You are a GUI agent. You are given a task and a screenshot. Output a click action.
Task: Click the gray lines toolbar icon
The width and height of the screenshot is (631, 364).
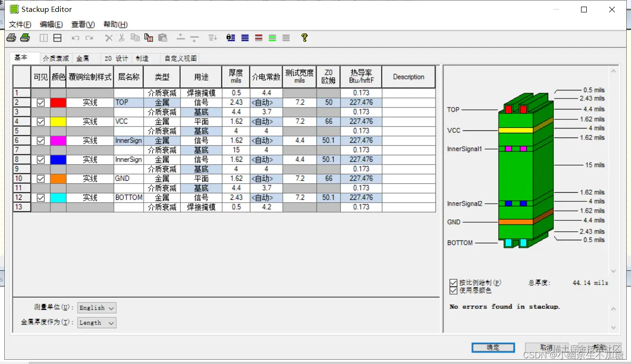[286, 38]
